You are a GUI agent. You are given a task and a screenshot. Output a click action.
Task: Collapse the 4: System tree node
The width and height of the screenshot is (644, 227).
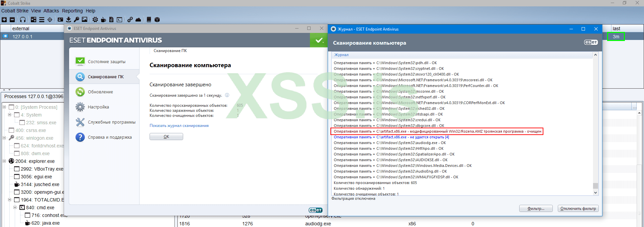click(x=10, y=115)
